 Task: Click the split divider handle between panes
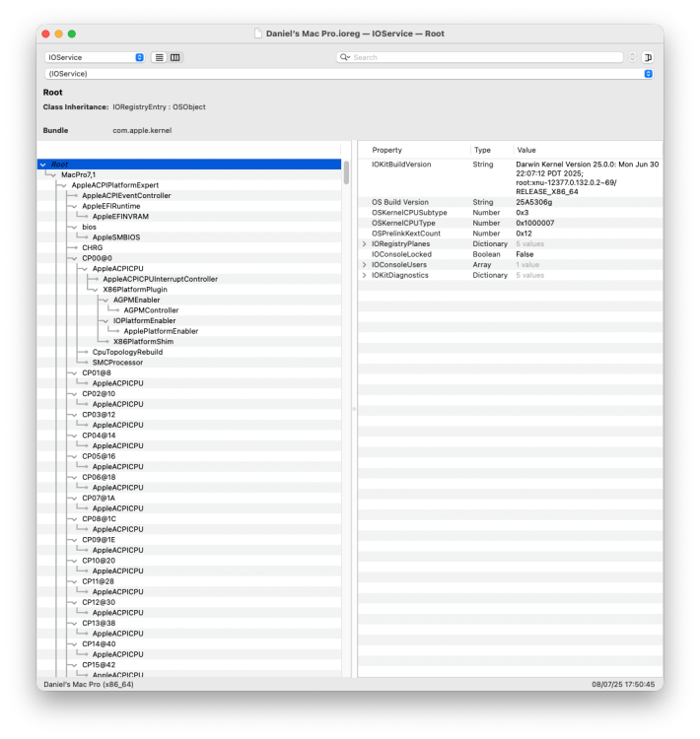point(354,409)
